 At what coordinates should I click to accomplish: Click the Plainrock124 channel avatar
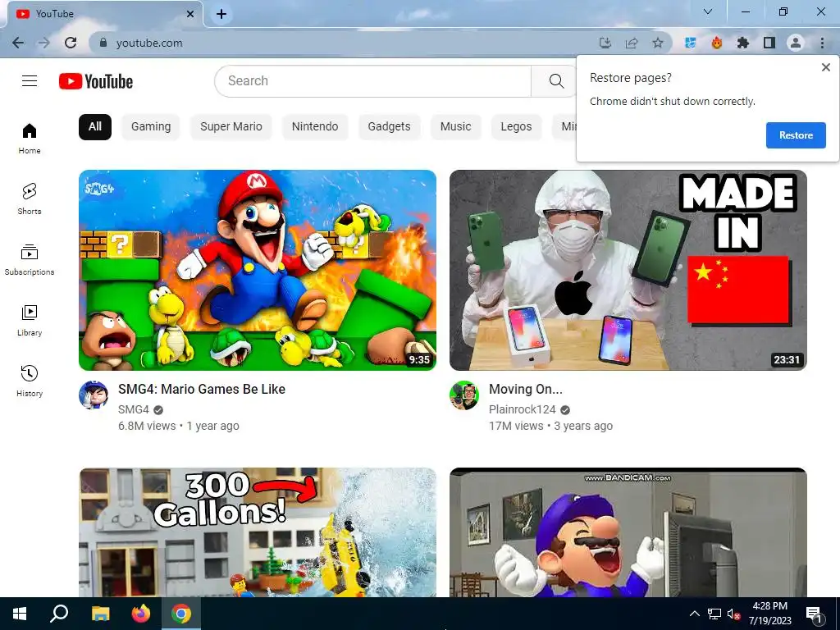(x=464, y=395)
